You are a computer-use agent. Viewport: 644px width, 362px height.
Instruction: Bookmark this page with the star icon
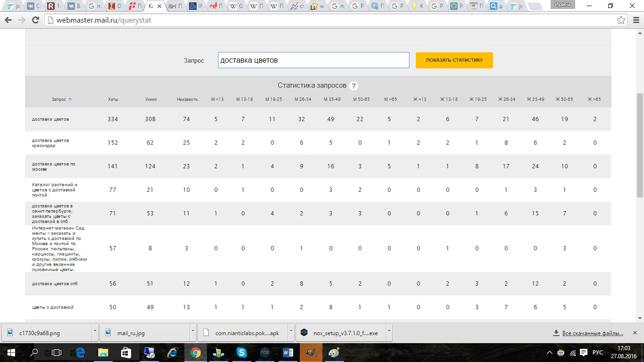(x=621, y=20)
